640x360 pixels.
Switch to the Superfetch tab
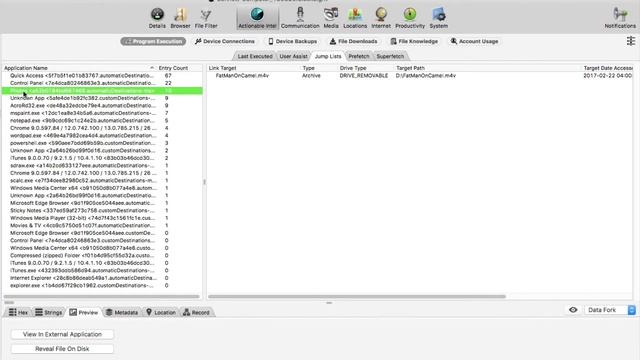pos(390,56)
